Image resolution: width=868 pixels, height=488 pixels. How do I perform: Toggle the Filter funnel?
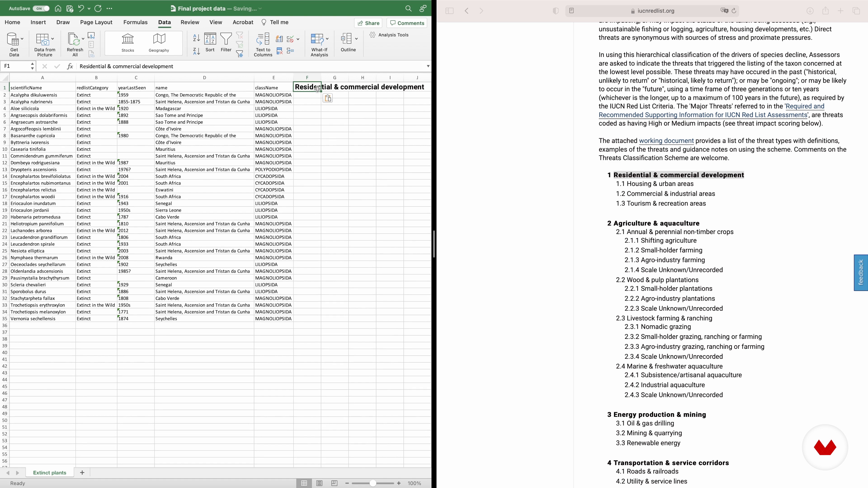click(x=226, y=42)
